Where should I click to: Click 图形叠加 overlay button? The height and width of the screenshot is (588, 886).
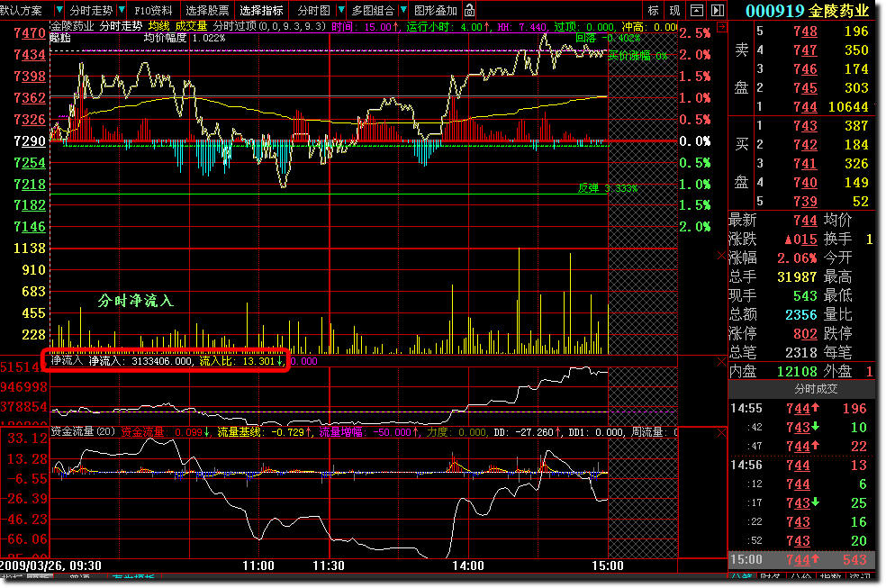(436, 10)
